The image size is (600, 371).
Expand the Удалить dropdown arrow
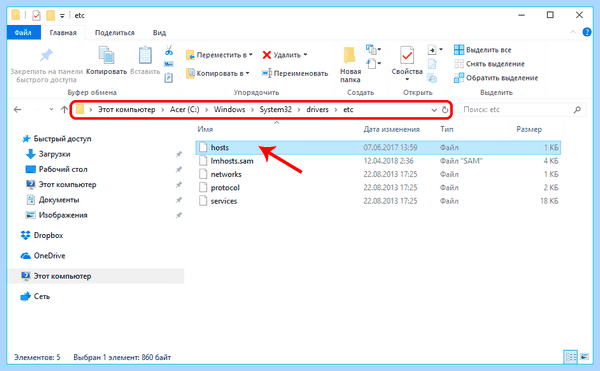pyautogui.click(x=305, y=55)
